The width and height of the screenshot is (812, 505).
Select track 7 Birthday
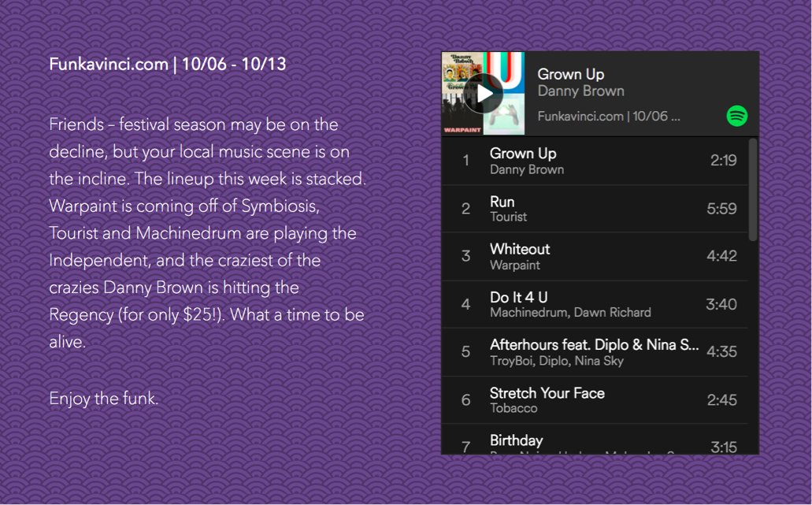point(595,440)
